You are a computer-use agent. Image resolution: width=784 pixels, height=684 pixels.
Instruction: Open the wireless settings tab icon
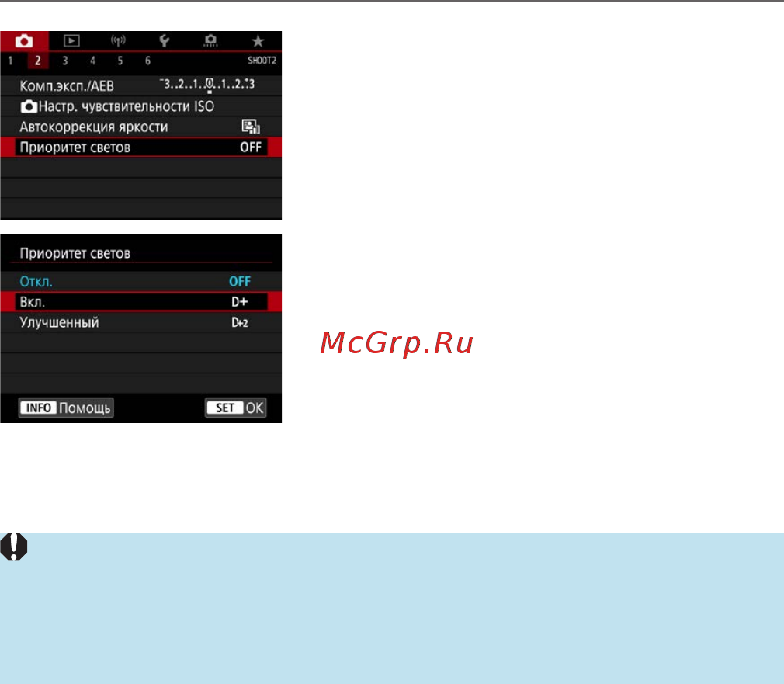point(118,40)
